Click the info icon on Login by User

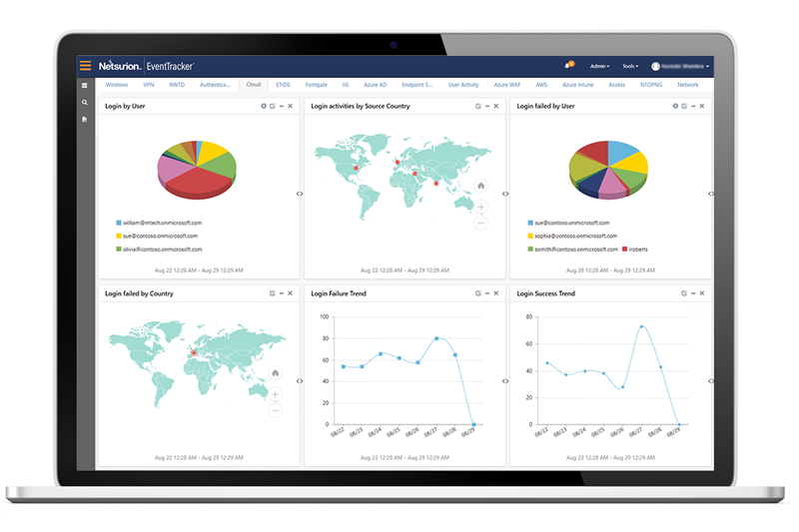tap(264, 106)
